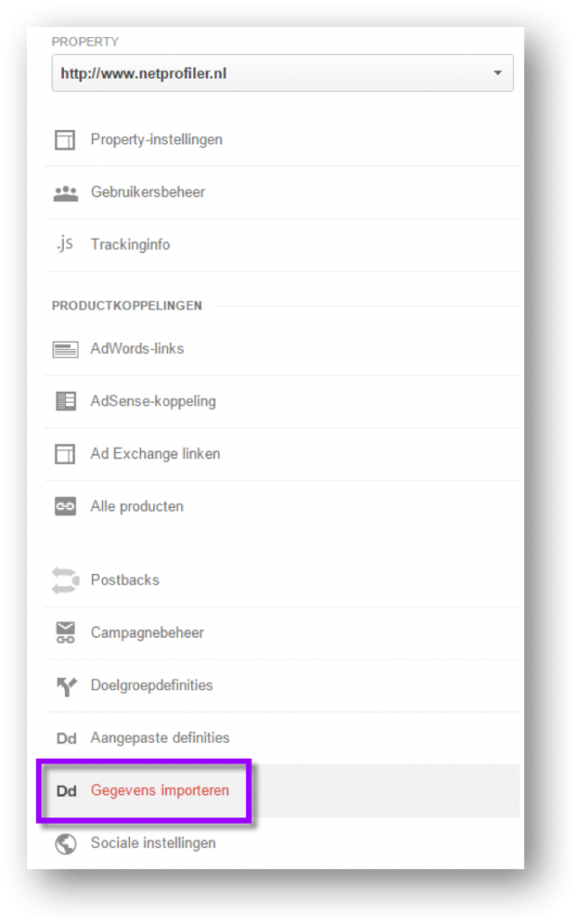
Task: Open Campagnebeheer text link
Action: point(147,633)
